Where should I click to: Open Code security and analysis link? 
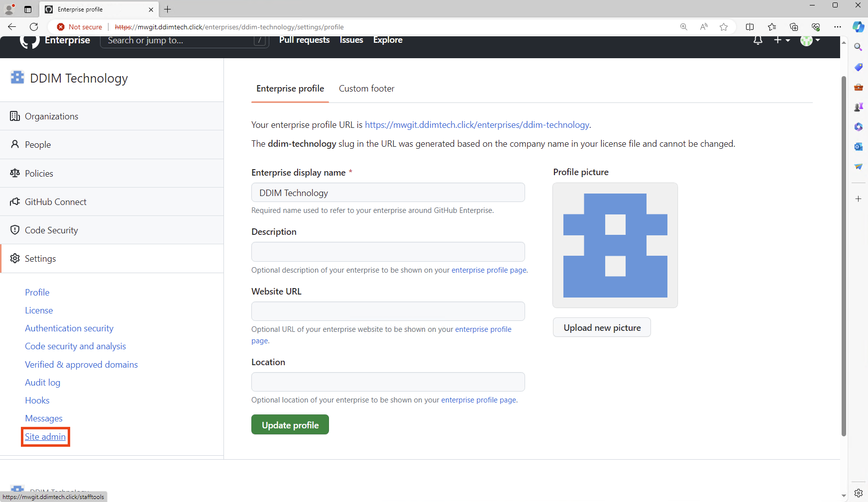76,346
